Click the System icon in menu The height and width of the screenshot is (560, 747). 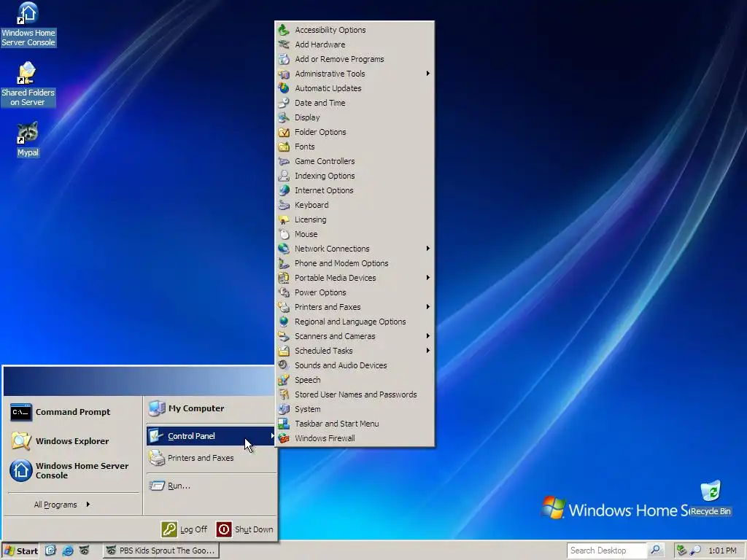284,409
